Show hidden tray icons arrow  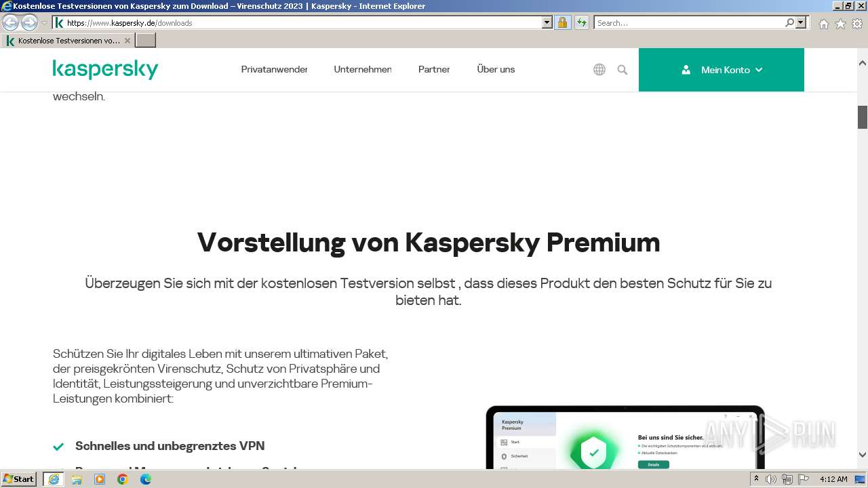(756, 479)
